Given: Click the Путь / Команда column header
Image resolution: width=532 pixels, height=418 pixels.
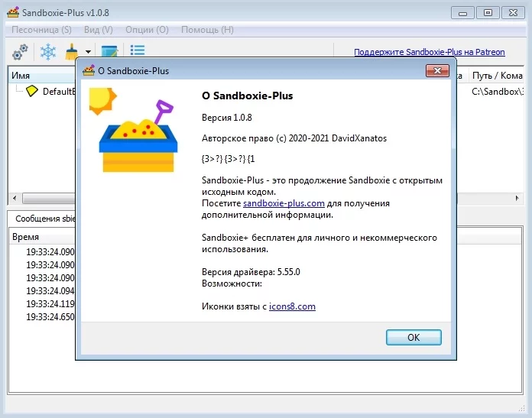Looking at the screenshot, I should (x=497, y=76).
